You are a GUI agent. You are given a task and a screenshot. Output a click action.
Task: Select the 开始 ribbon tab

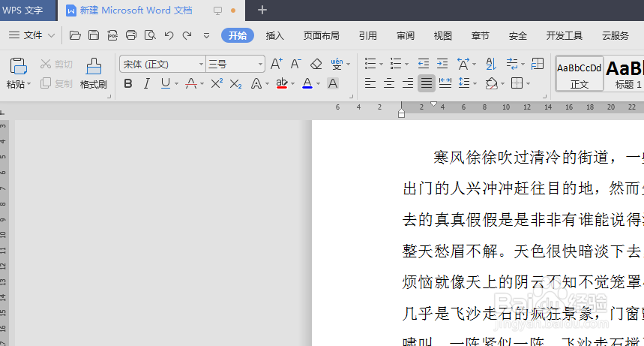pyautogui.click(x=238, y=35)
